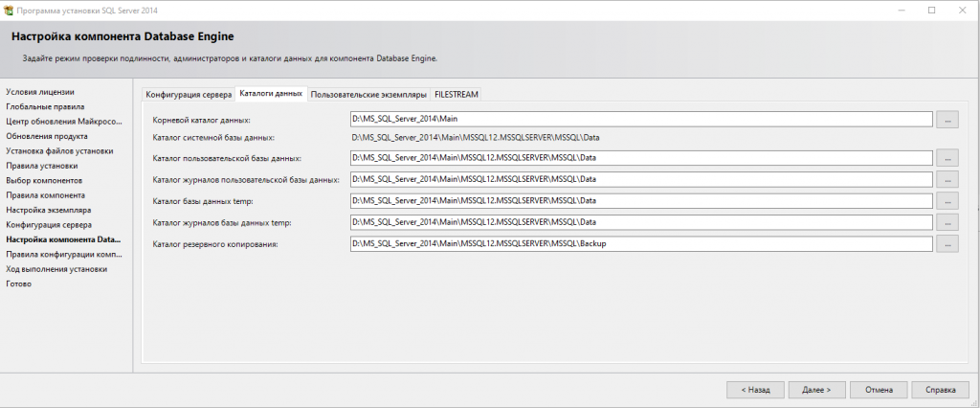Select Центр обновления Майкросо... step

[x=64, y=122]
